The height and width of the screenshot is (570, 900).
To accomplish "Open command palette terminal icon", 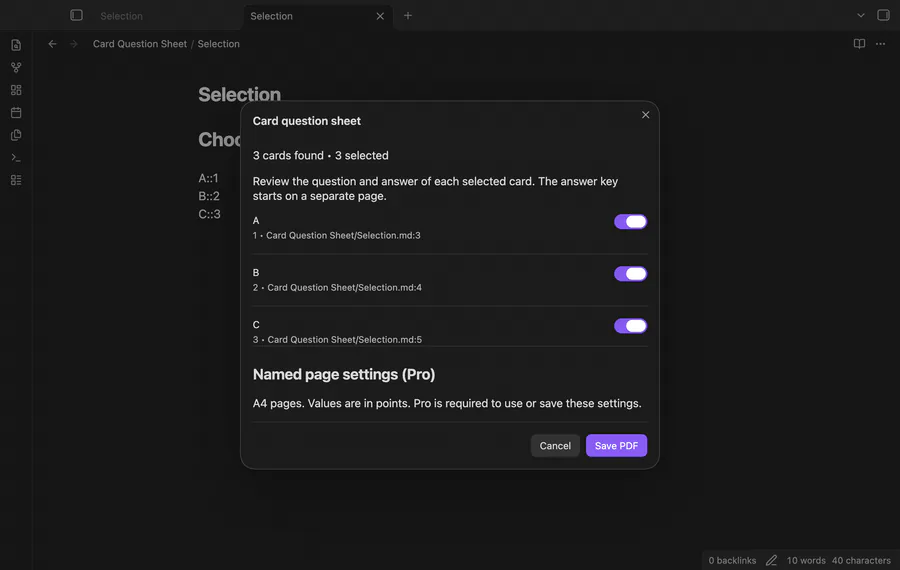I will pos(16,157).
